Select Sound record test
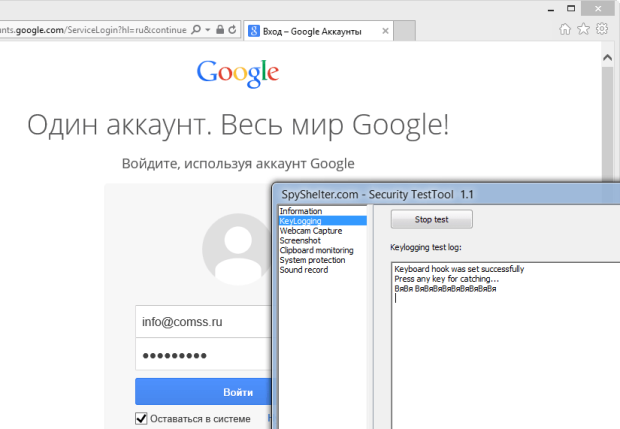The height and width of the screenshot is (429, 620). 323,270
